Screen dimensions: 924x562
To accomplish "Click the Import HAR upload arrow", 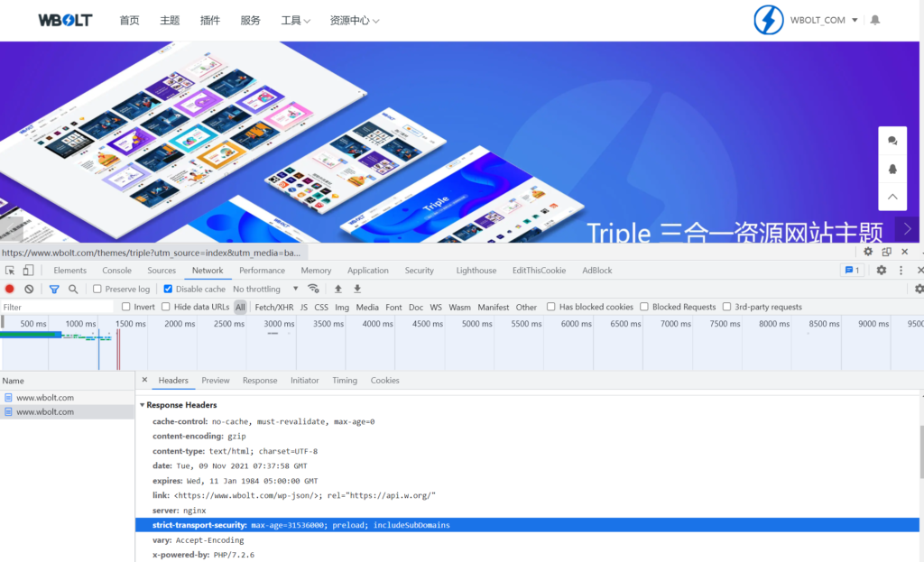I will coord(338,289).
